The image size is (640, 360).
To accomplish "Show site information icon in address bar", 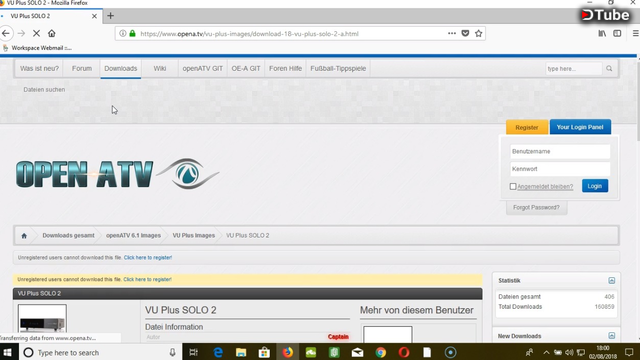I will click(x=123, y=33).
